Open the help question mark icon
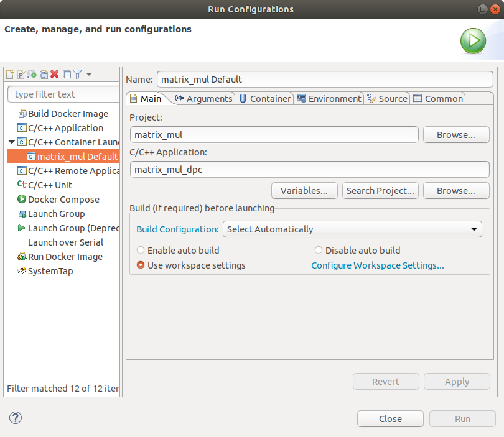Screen dimensions: 504x437 (x=16, y=418)
